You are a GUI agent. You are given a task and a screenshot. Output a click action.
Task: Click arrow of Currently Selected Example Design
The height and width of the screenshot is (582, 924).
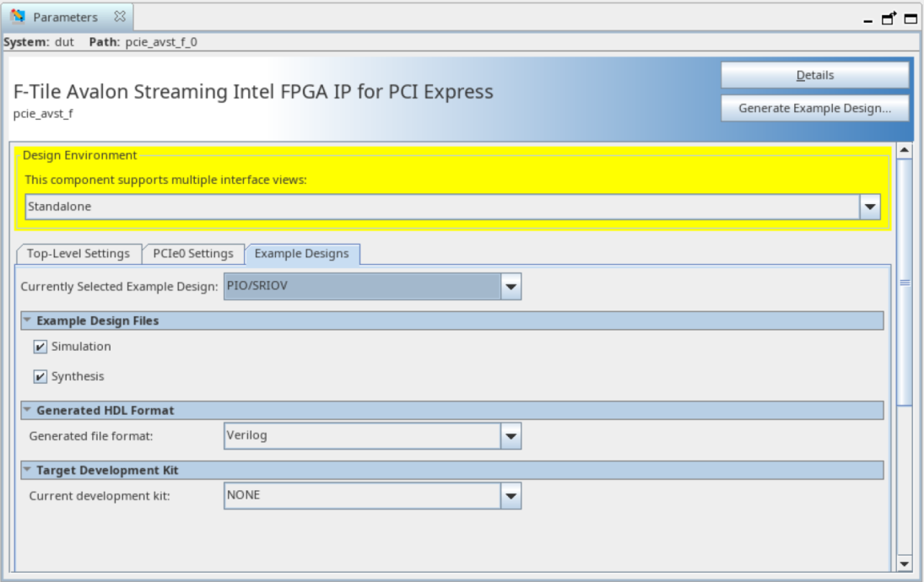click(511, 286)
